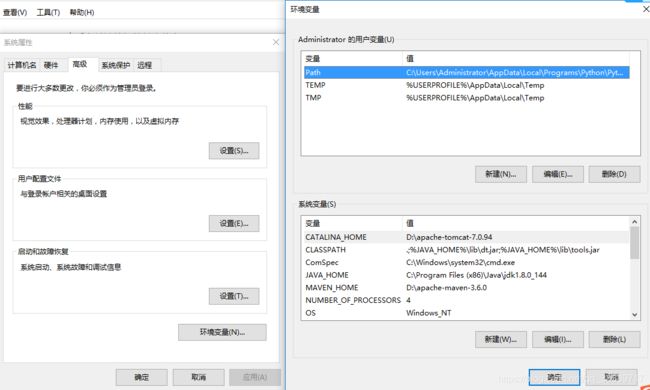Click system variables scrollbar thumb
Image resolution: width=650 pixels, height=390 pixels.
(x=635, y=243)
